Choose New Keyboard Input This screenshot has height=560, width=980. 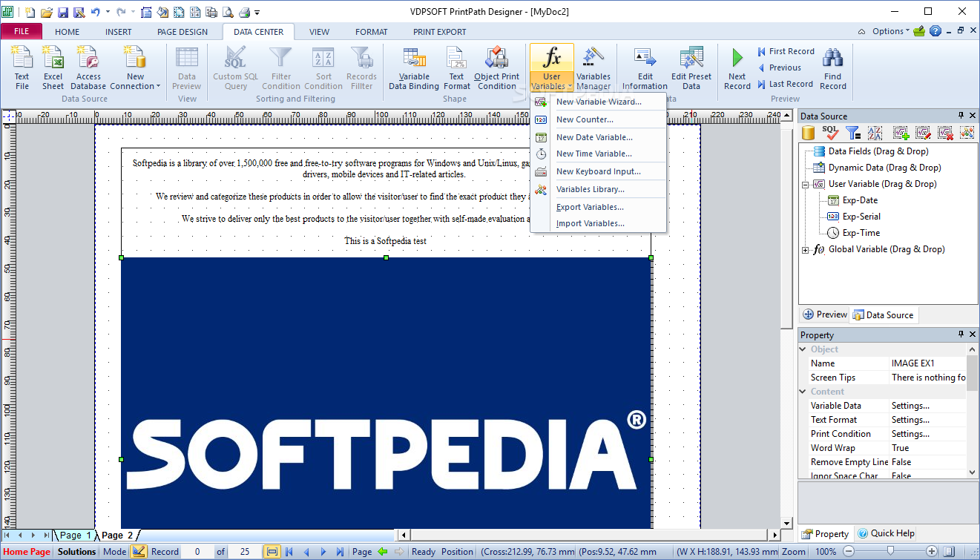coord(599,171)
